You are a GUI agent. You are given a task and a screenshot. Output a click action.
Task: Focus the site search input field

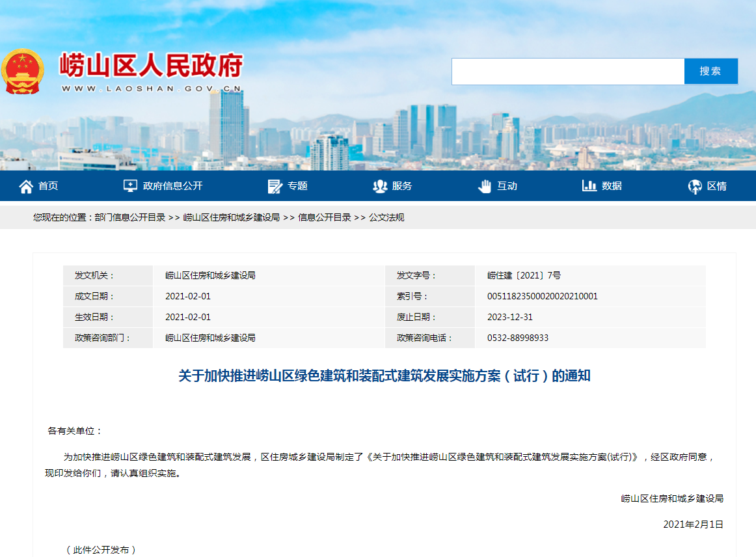click(568, 72)
